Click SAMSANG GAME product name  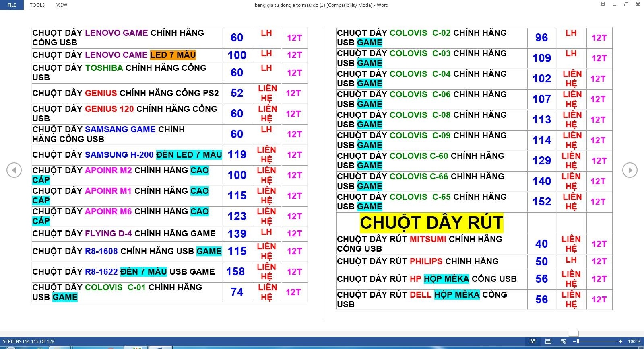pos(120,129)
